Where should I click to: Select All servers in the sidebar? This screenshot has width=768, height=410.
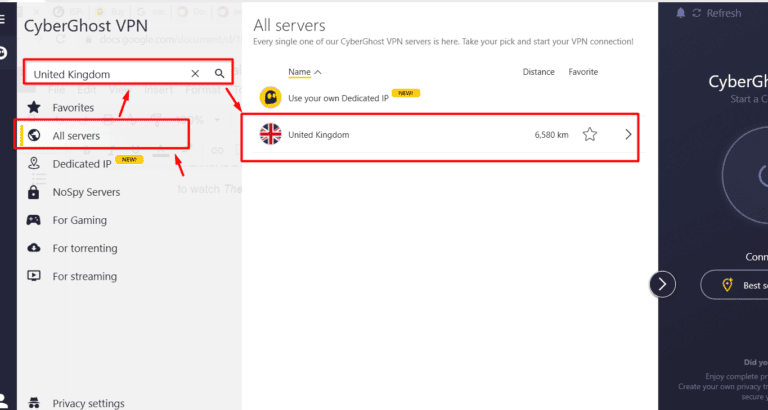pyautogui.click(x=76, y=135)
